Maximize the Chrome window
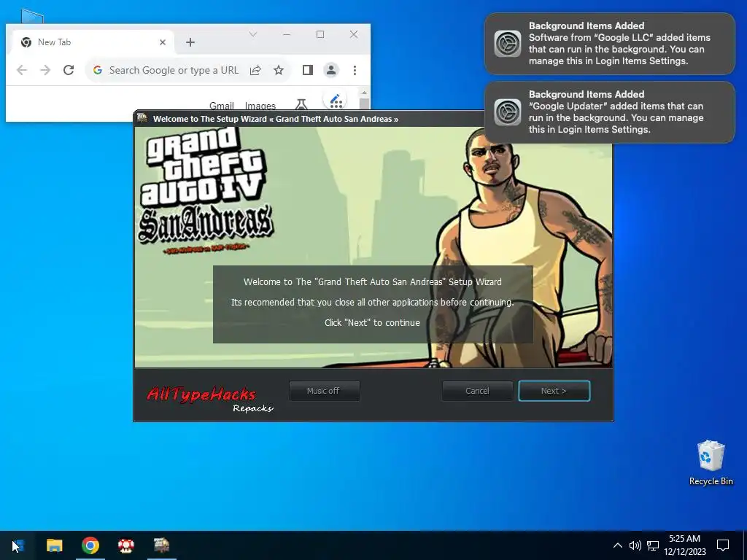Screen dimensions: 747x560 click(320, 34)
